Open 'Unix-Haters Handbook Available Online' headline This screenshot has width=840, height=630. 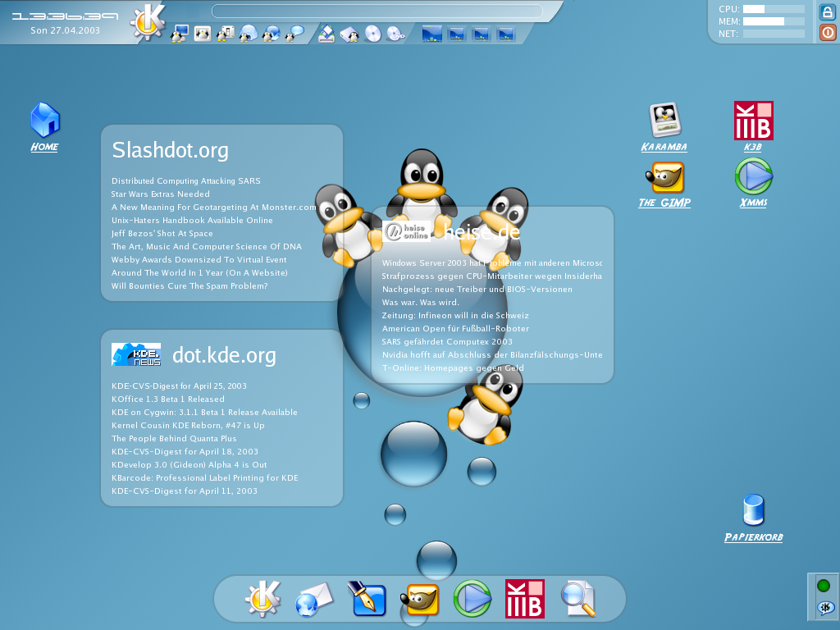[x=192, y=220]
